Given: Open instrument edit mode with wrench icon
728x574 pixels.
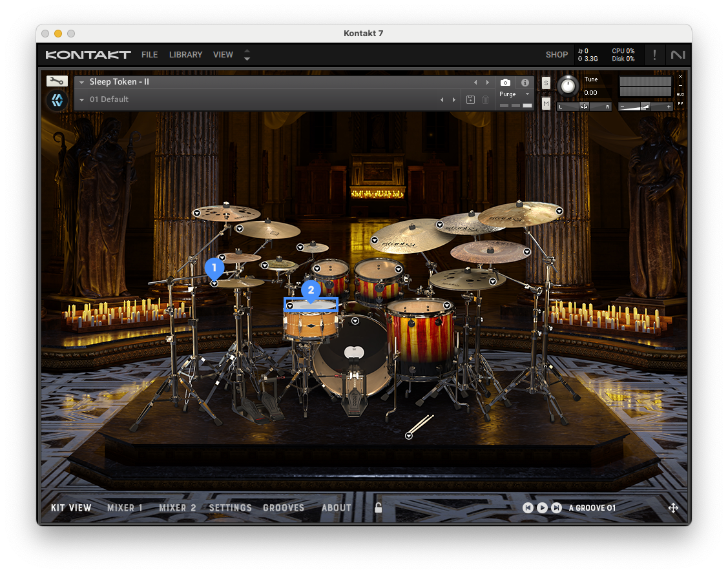Looking at the screenshot, I should click(x=57, y=81).
